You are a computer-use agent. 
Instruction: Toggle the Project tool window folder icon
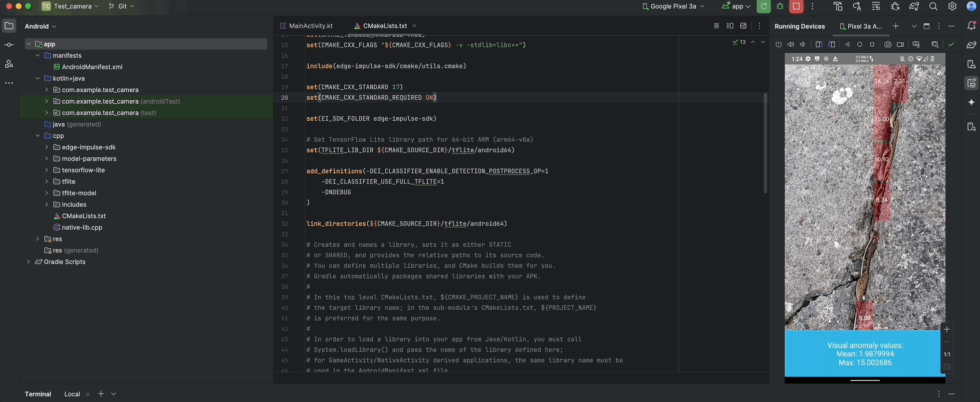click(9, 26)
